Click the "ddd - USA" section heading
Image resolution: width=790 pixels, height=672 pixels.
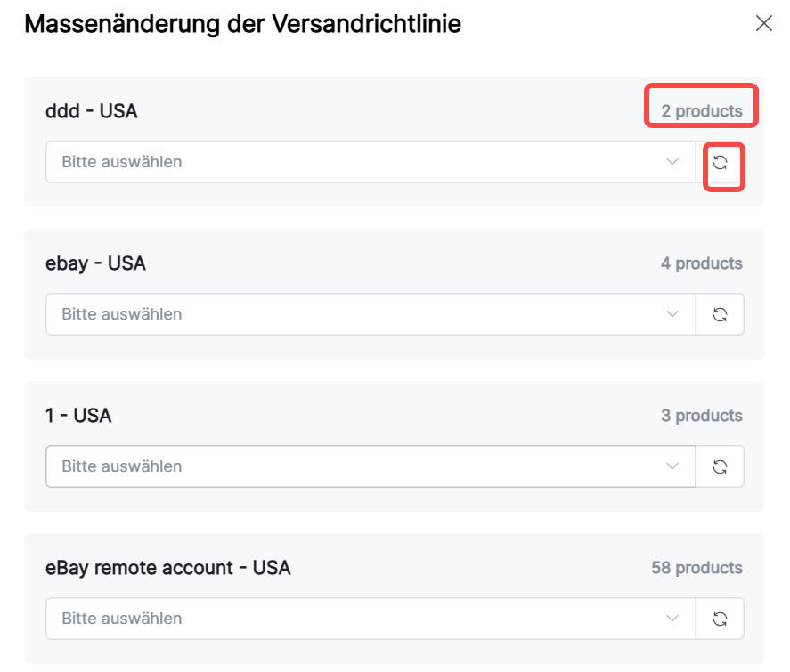pyautogui.click(x=92, y=111)
